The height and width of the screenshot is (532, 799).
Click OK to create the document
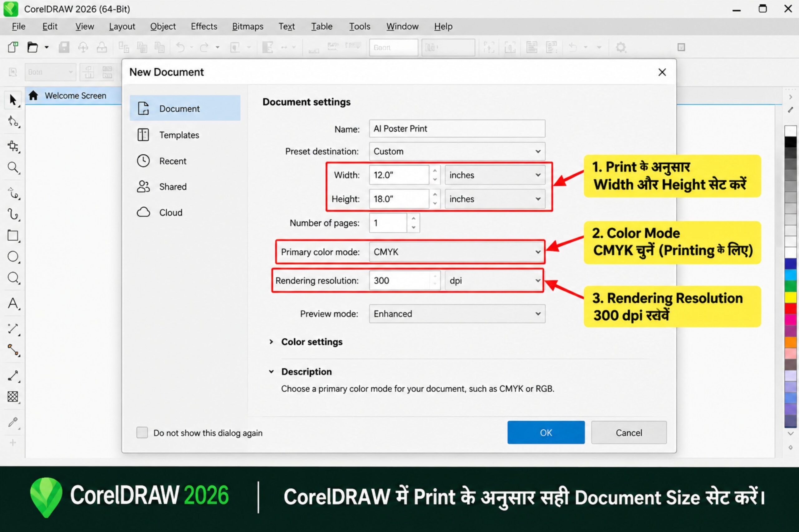click(x=546, y=432)
